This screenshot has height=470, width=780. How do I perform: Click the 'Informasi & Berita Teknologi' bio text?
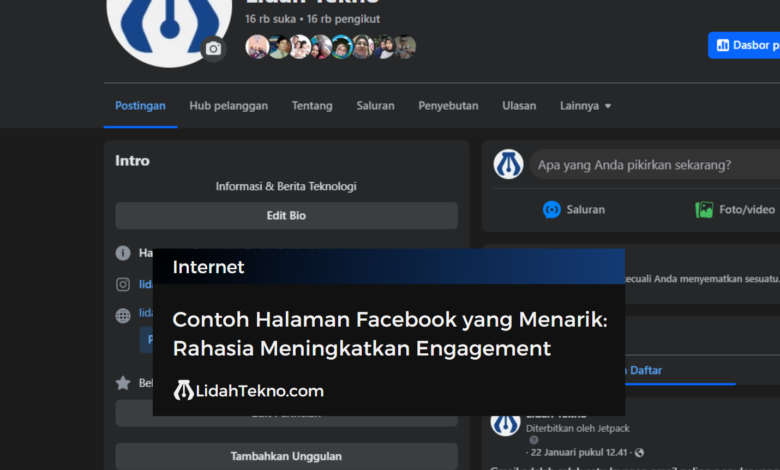(286, 186)
